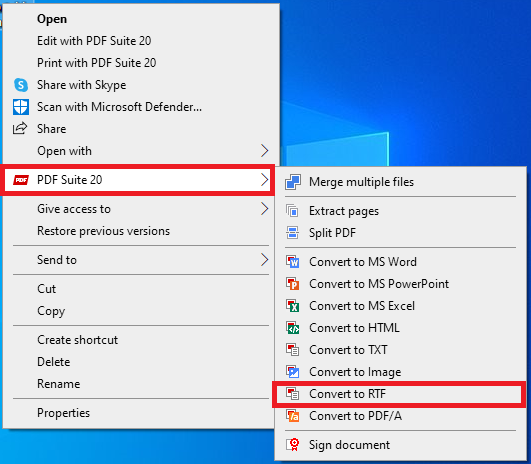Click the Split PDF icon

point(293,233)
